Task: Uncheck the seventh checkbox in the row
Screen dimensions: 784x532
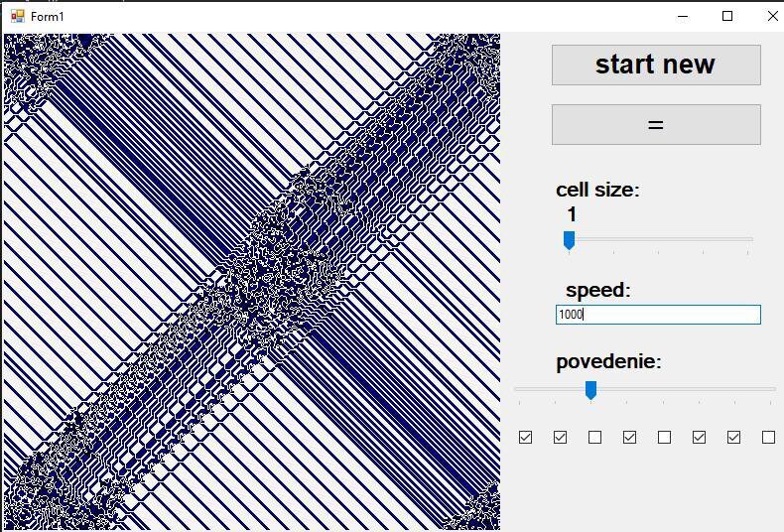Action: tap(733, 438)
